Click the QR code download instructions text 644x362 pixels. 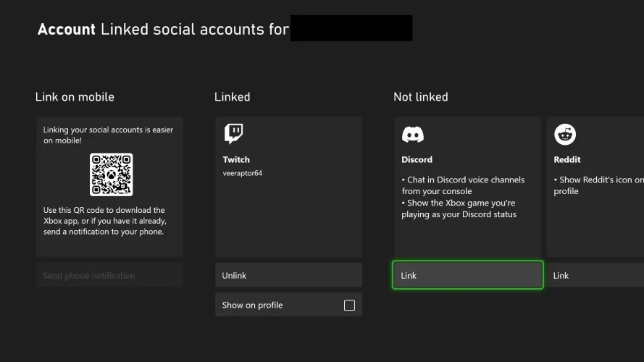coord(105,221)
